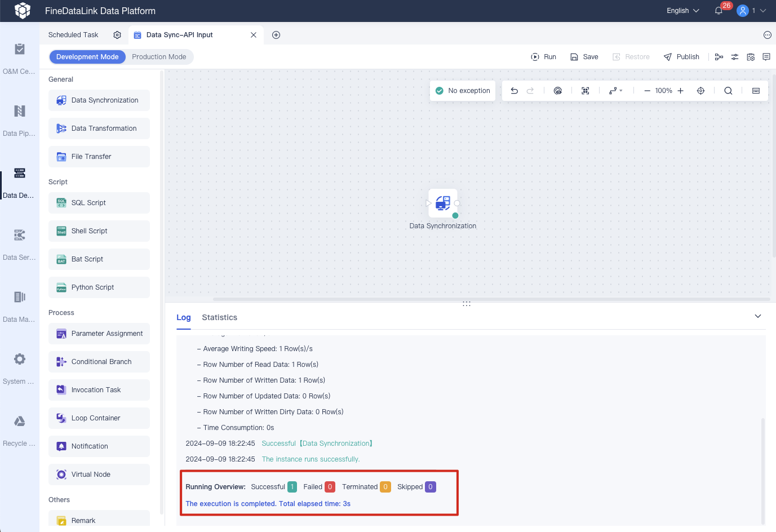This screenshot has width=776, height=532.
Task: Open the remarks comment icon in toolbar
Action: (x=766, y=57)
